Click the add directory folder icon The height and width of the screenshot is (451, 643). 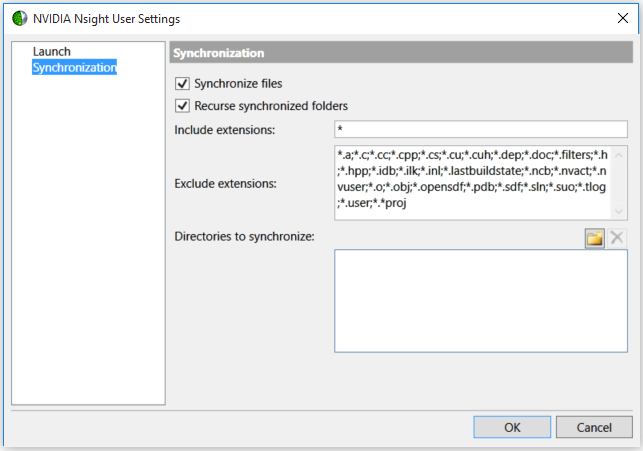click(595, 238)
